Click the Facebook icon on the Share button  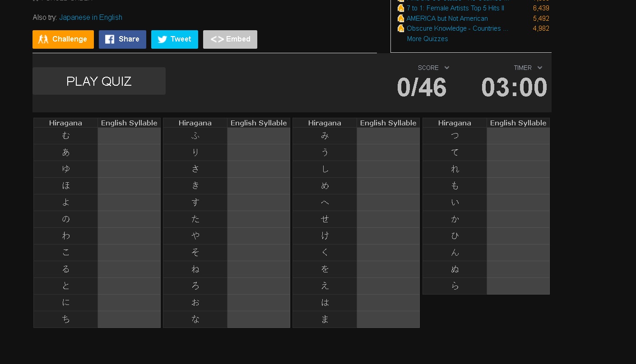[x=109, y=39]
